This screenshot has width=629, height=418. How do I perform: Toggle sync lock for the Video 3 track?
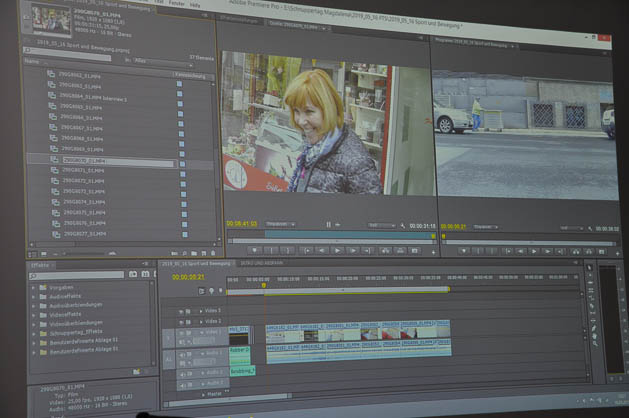pyautogui.click(x=188, y=311)
